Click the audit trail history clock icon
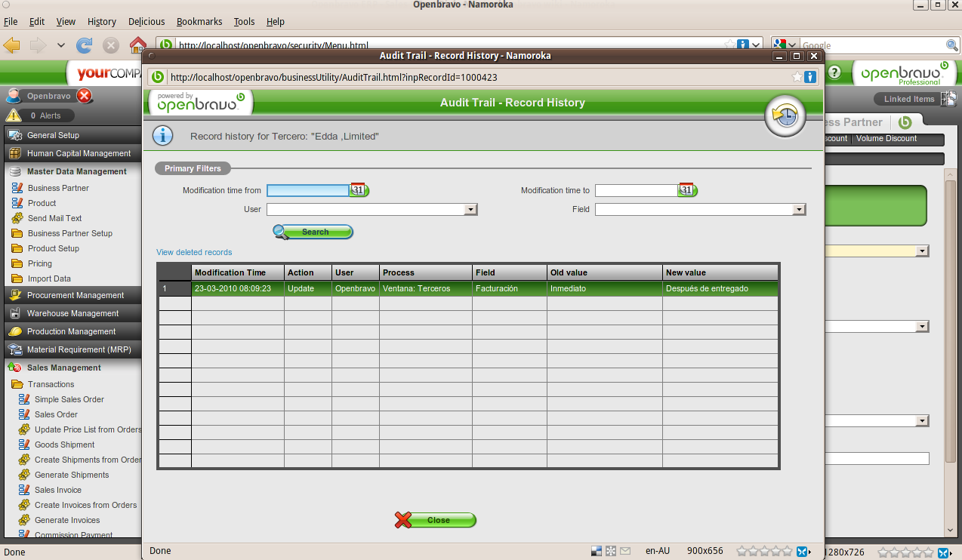 [785, 116]
